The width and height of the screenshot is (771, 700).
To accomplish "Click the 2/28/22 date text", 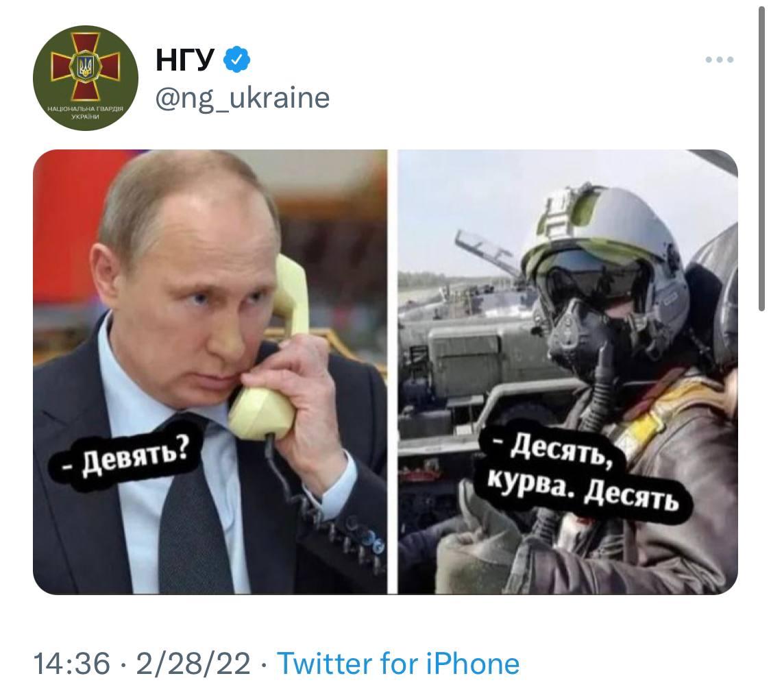I will click(193, 663).
